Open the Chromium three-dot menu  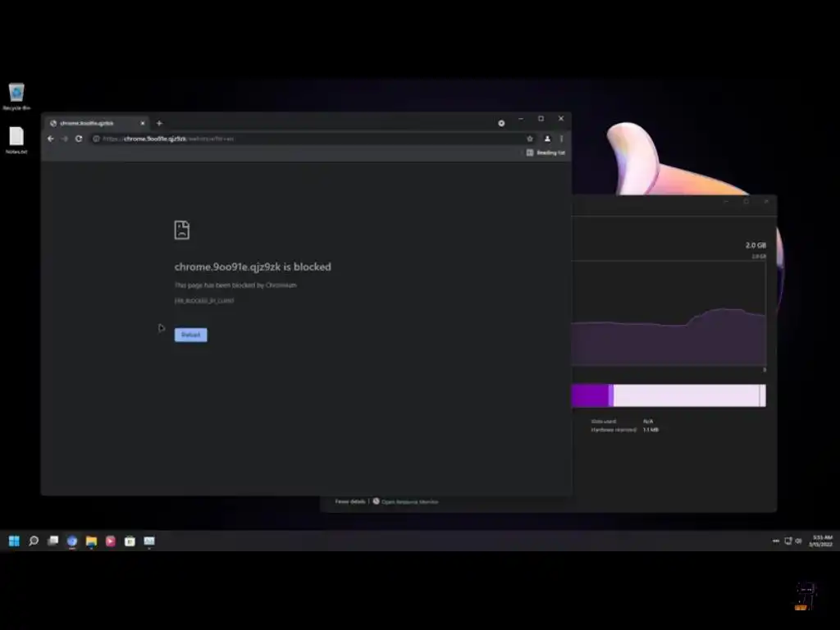(561, 139)
